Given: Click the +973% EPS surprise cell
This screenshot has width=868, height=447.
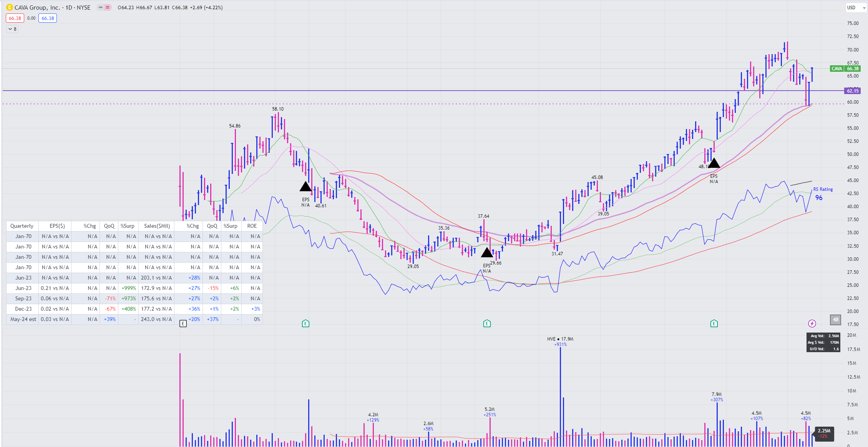Looking at the screenshot, I should pyautogui.click(x=129, y=298).
